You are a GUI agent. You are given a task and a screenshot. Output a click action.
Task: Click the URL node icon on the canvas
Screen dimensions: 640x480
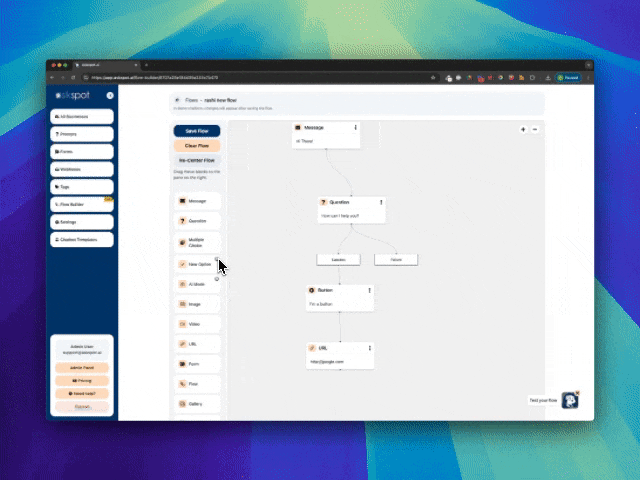pos(312,348)
